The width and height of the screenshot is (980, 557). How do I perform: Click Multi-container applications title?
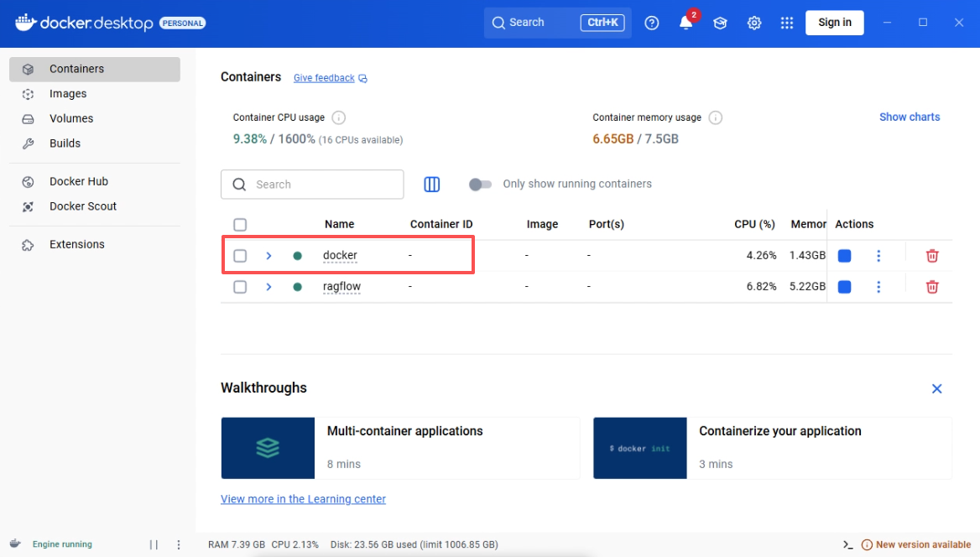pos(405,431)
